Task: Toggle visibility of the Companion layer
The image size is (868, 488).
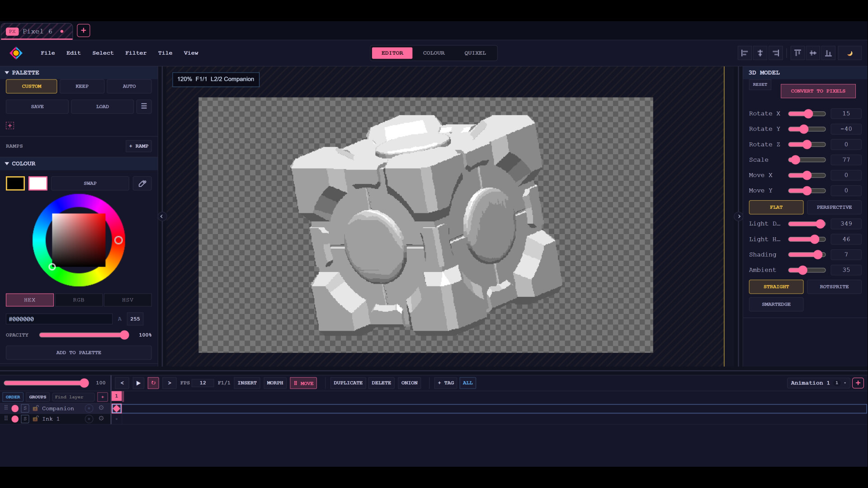Action: pos(15,408)
